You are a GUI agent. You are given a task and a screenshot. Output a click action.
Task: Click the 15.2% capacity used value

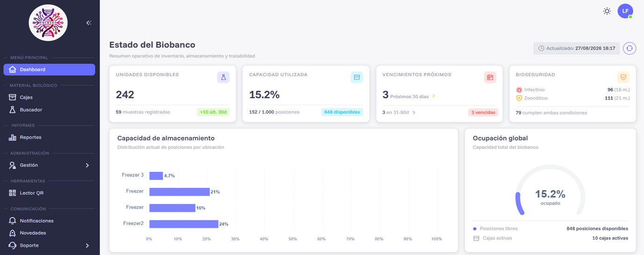click(x=264, y=95)
